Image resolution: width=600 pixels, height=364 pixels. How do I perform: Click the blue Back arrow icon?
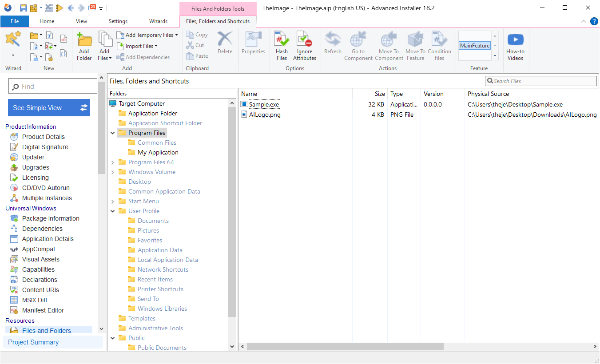point(71,8)
